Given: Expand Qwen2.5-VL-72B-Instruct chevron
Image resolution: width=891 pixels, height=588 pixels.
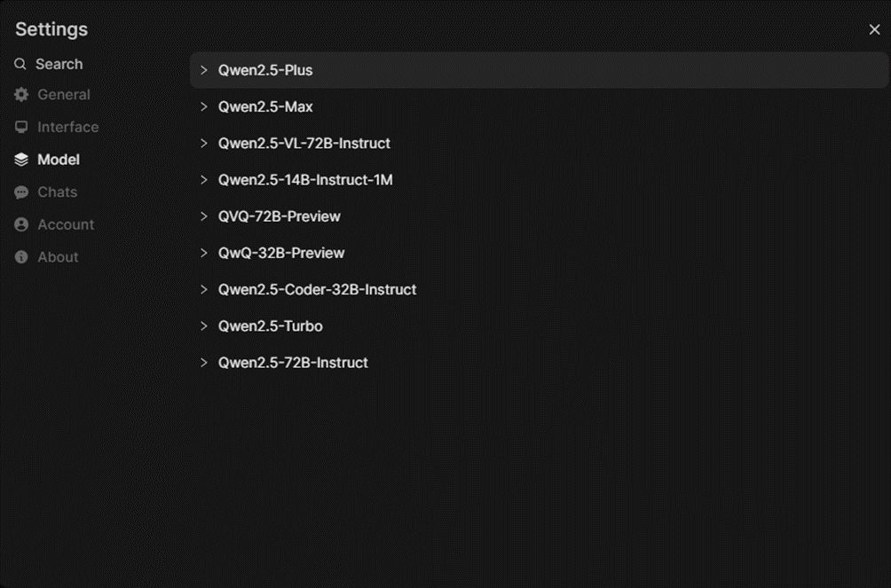Looking at the screenshot, I should click(203, 143).
